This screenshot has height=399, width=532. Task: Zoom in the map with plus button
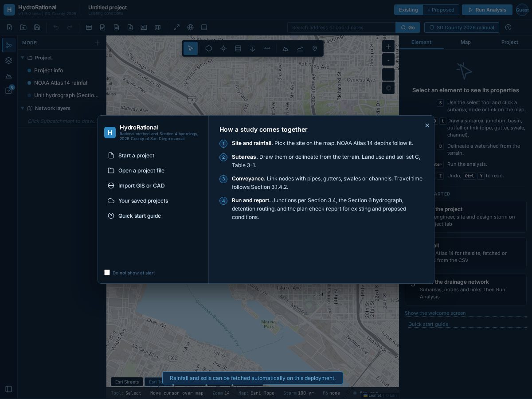click(388, 47)
